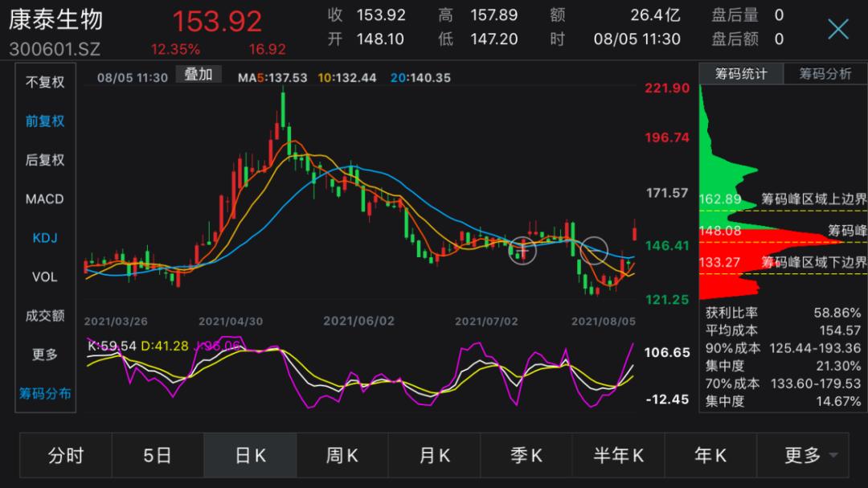Show the VOL indicator
This screenshot has height=488, width=868.
45,277
